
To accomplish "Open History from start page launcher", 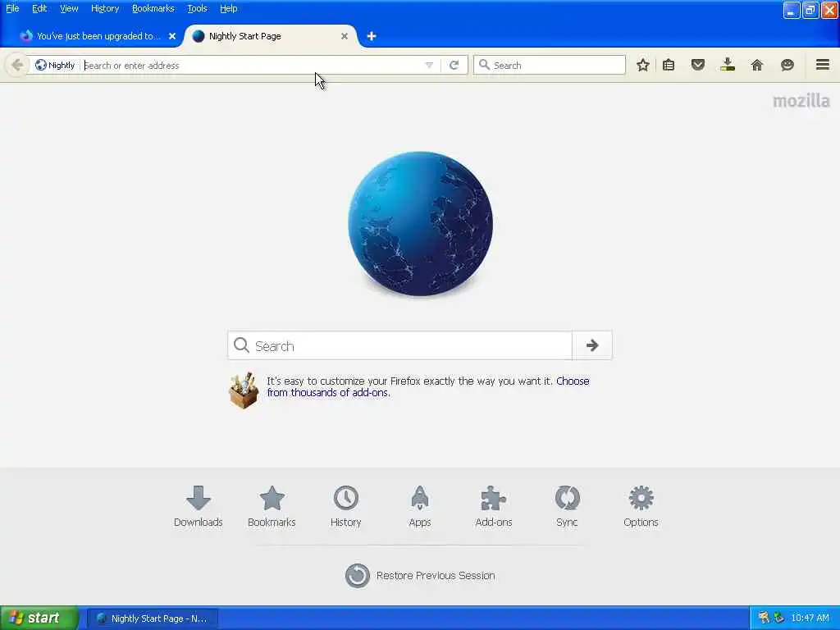I will (x=345, y=506).
